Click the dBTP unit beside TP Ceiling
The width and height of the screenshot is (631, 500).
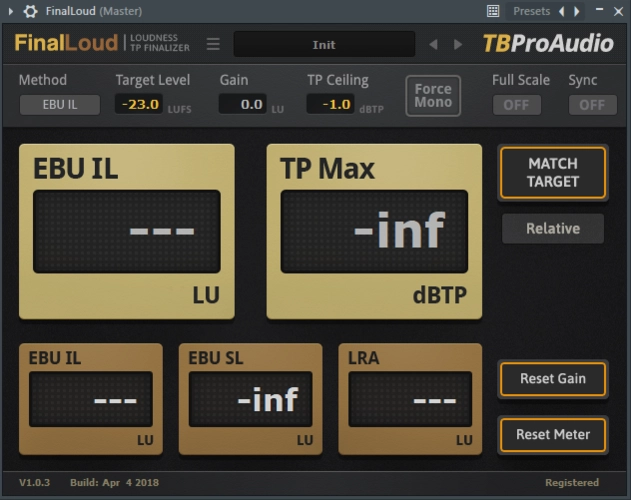(x=371, y=110)
